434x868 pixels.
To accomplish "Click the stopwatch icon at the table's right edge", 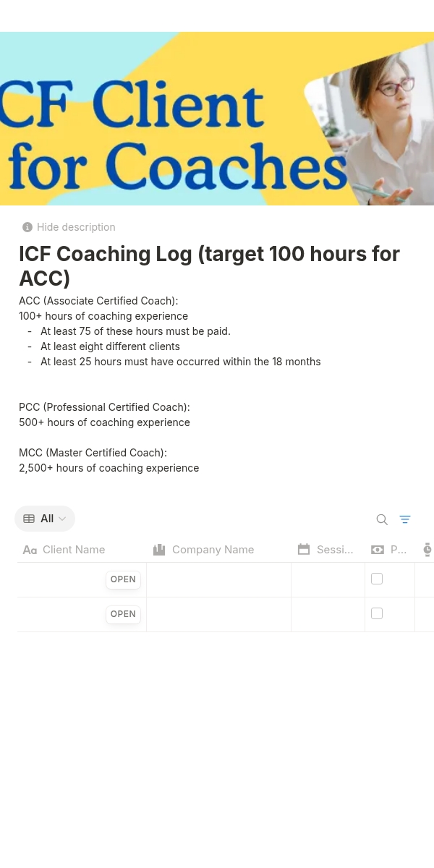I will (427, 550).
